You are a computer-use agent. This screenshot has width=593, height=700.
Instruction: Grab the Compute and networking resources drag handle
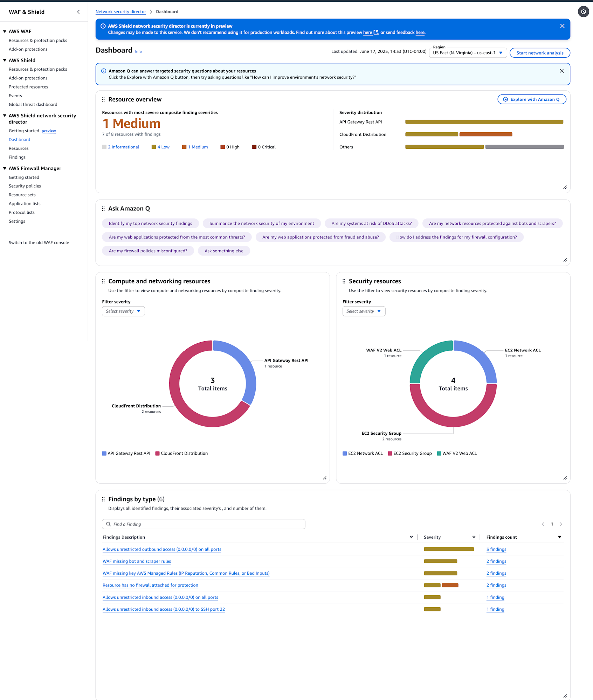(103, 281)
